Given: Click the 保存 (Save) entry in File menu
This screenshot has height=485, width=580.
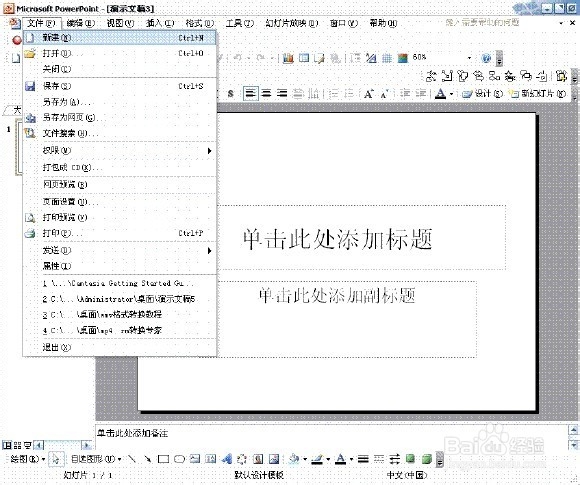Looking at the screenshot, I should tap(119, 86).
